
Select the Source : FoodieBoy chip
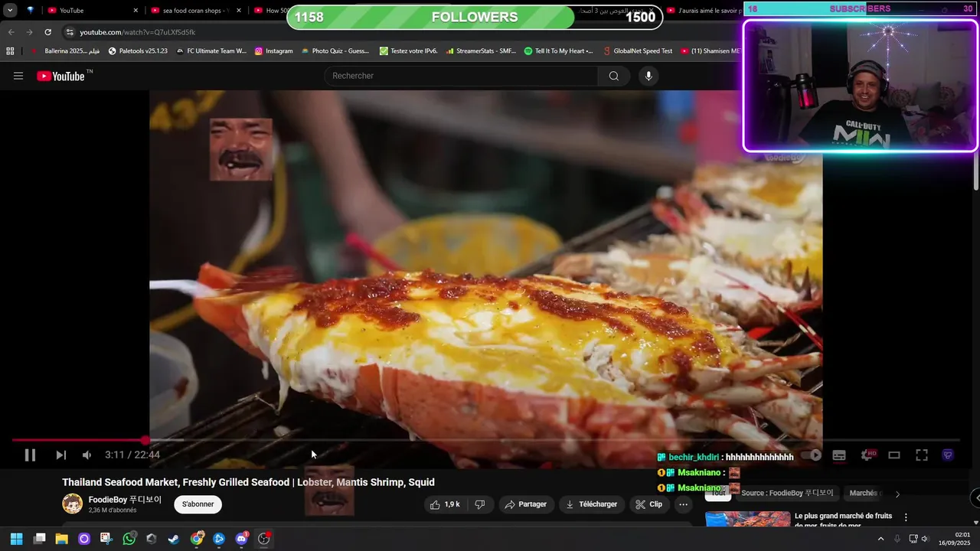click(x=787, y=493)
